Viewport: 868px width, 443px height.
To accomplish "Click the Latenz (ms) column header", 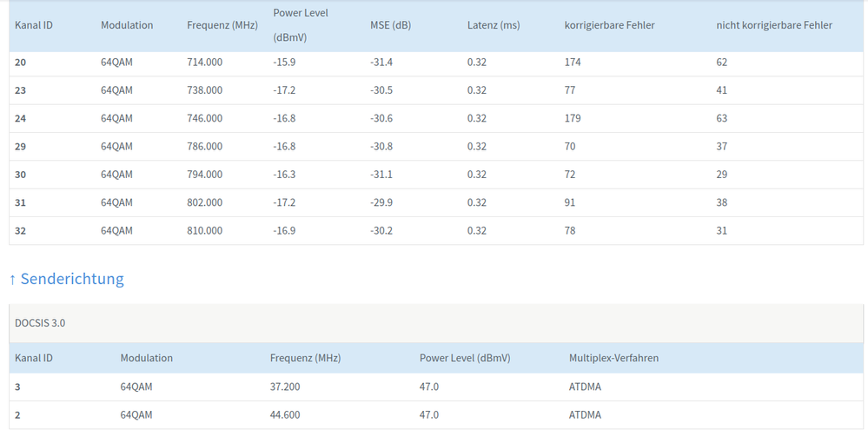I will (x=494, y=25).
